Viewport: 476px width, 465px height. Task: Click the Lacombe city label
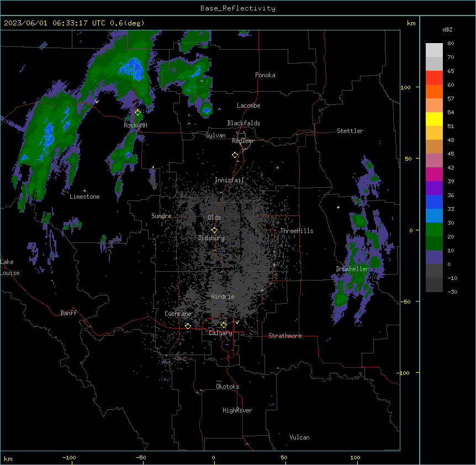248,105
